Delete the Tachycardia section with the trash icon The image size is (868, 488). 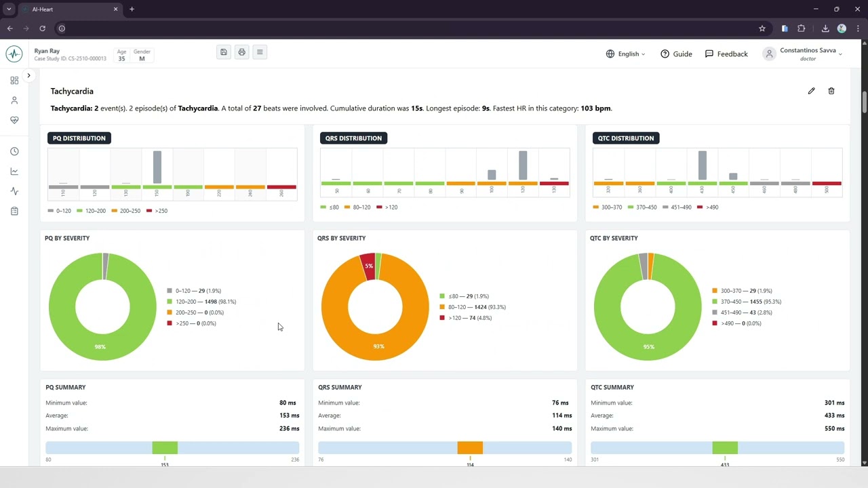[x=831, y=91]
